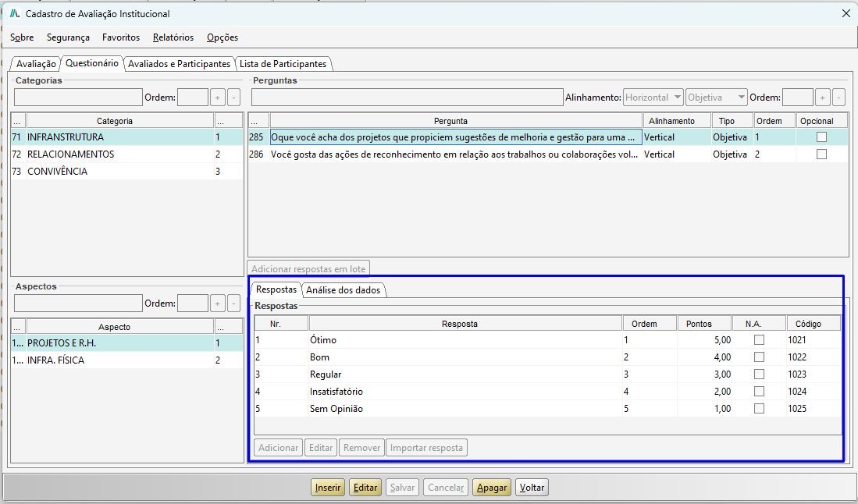Click the Categorias name input field
The image size is (858, 504).
[78, 98]
